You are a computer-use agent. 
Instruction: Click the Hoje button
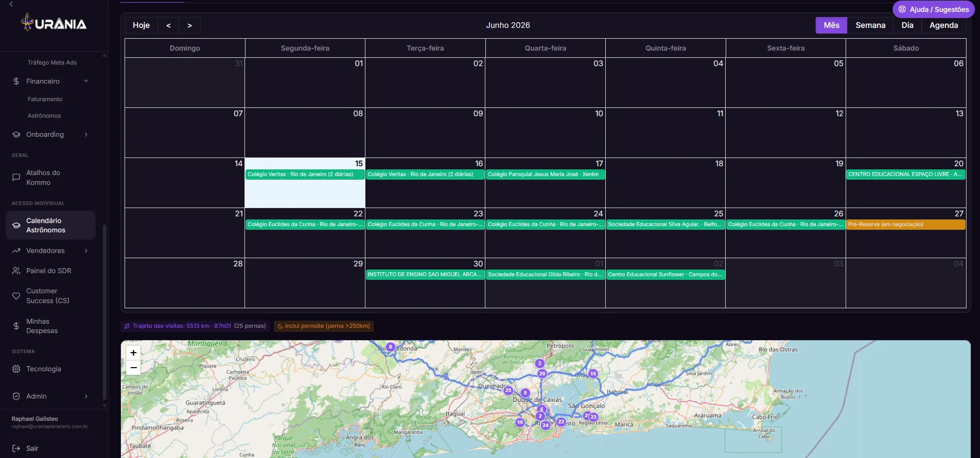141,25
